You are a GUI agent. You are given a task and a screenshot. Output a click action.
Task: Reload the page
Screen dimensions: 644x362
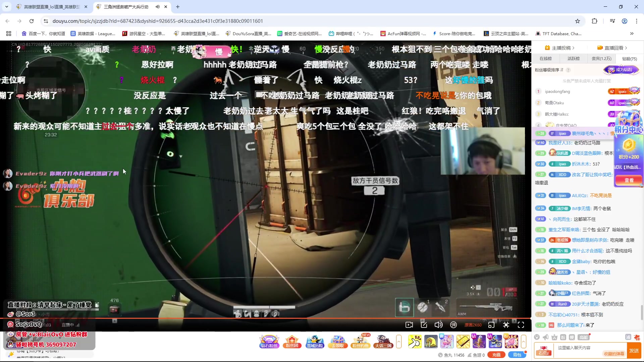[32, 21]
